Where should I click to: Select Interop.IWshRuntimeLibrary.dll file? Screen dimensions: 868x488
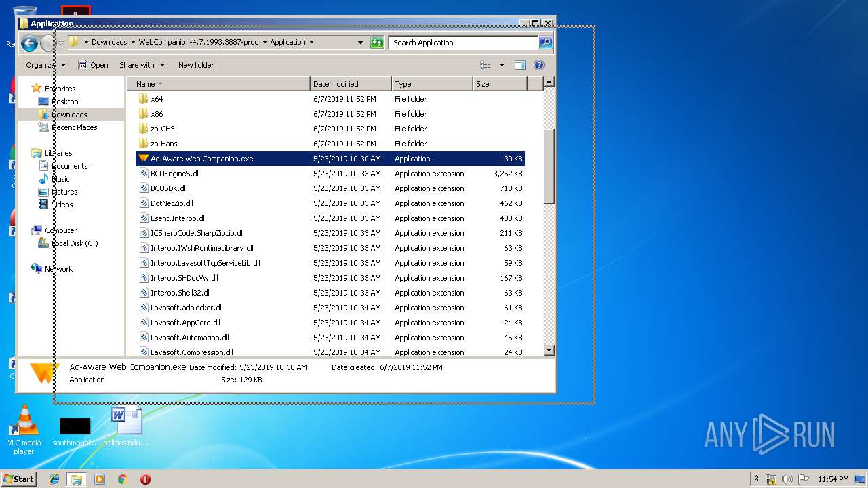[330, 248]
